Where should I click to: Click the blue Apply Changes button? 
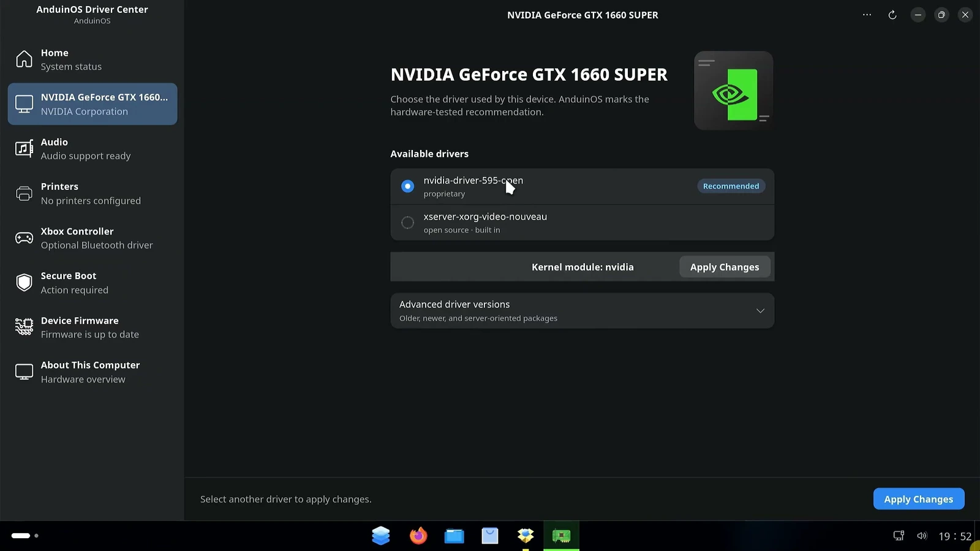(919, 499)
